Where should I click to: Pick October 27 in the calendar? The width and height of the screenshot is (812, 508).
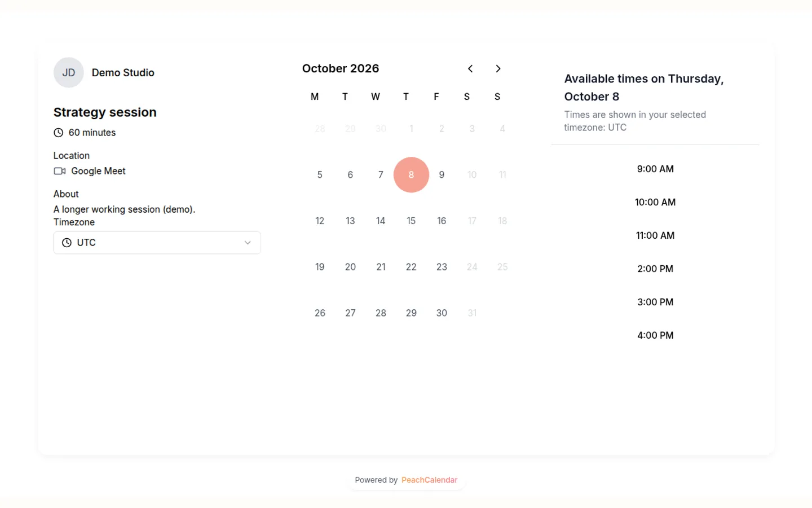(x=350, y=313)
